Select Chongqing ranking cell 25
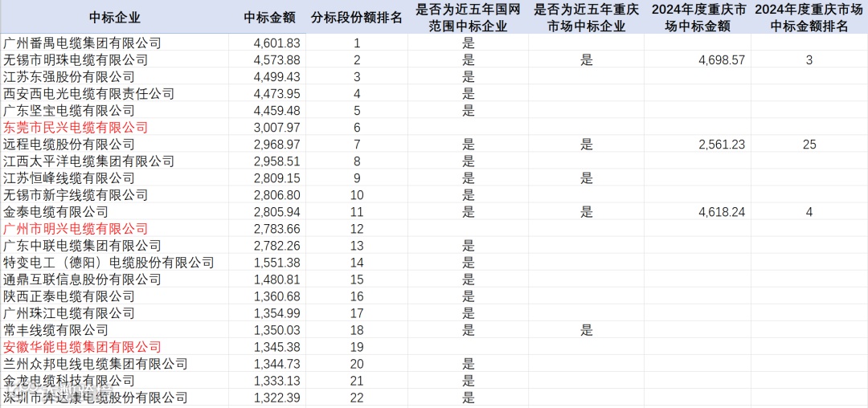The height and width of the screenshot is (408, 868). (x=809, y=145)
